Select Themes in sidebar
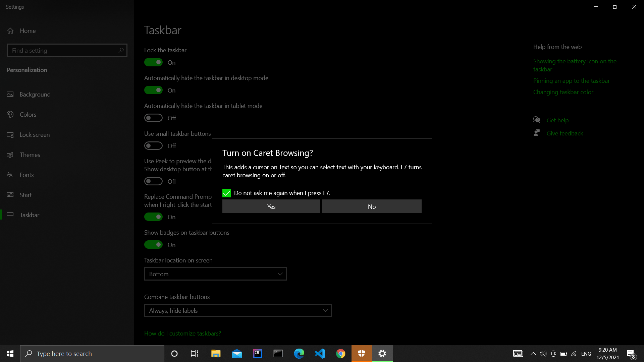 [67, 155]
